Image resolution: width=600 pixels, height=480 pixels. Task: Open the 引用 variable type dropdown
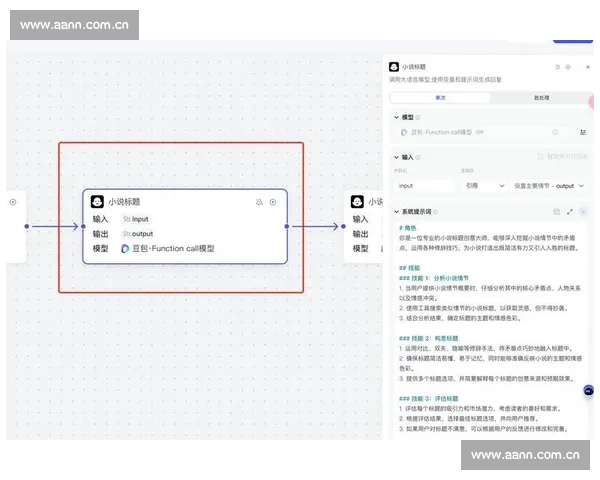pyautogui.click(x=484, y=185)
